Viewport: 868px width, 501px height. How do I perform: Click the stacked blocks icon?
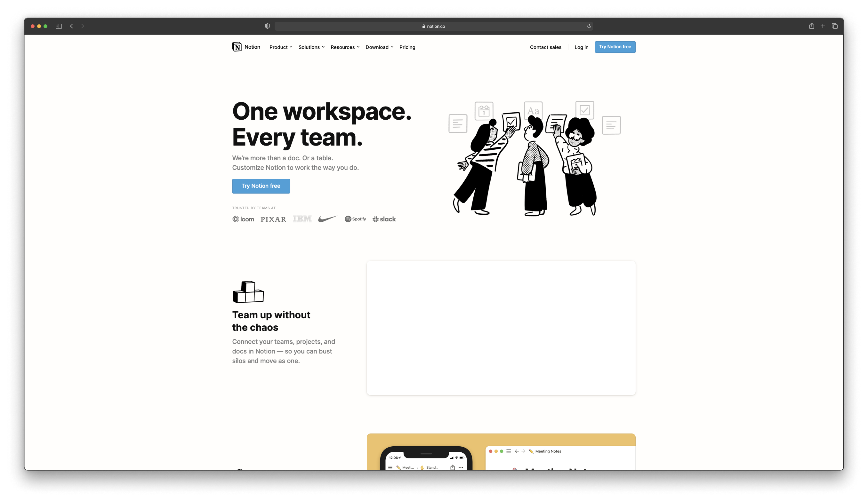pyautogui.click(x=248, y=292)
